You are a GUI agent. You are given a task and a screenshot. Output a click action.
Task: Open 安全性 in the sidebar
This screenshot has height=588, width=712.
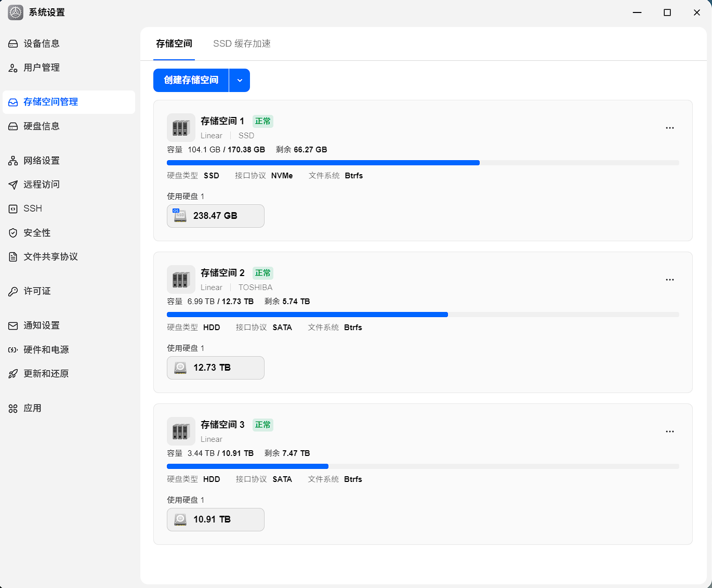coord(69,233)
